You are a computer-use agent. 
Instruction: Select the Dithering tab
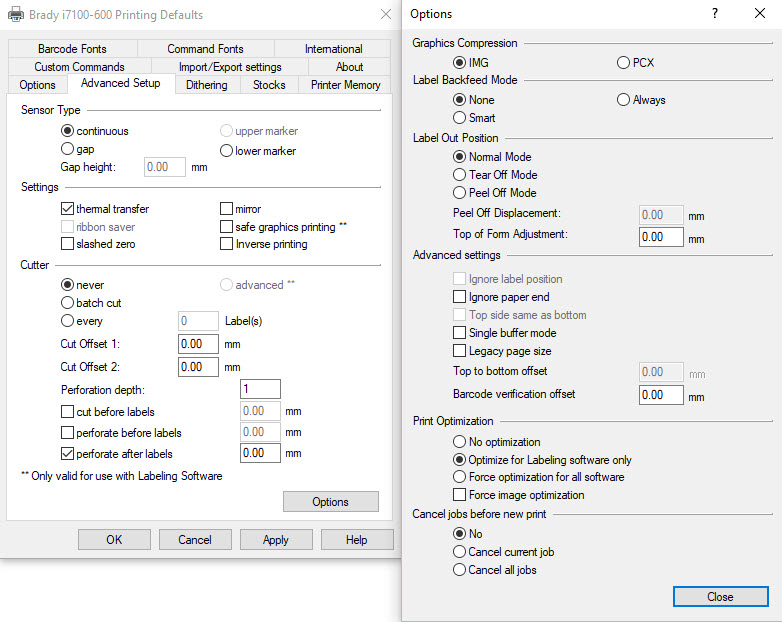coord(206,85)
